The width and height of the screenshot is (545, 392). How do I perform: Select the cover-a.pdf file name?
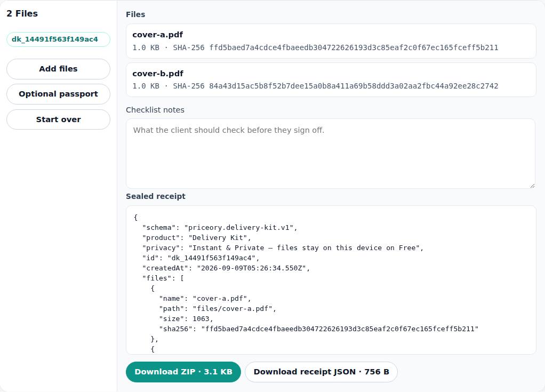157,35
